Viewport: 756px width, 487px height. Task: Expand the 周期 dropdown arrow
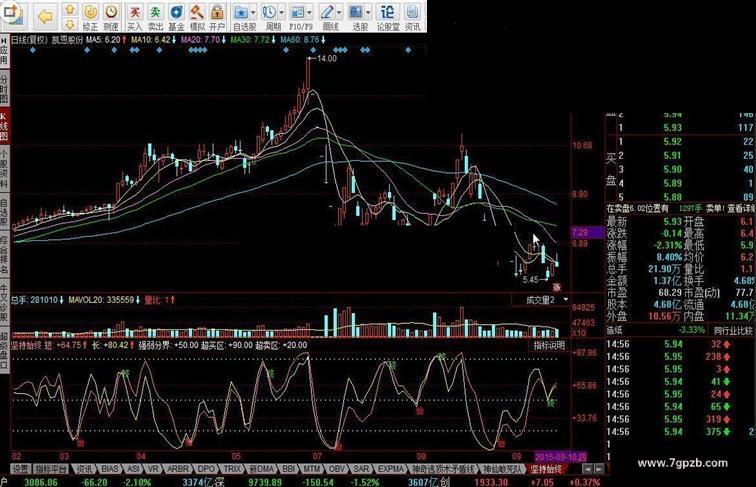click(282, 12)
